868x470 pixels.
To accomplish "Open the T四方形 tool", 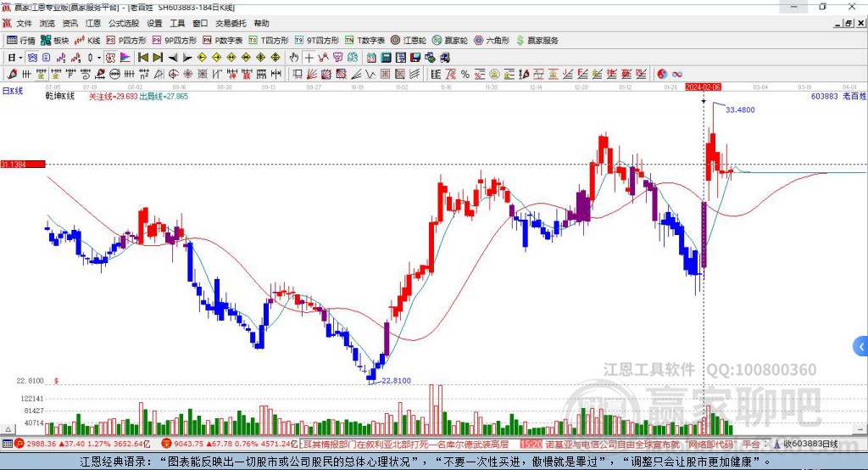I will [x=269, y=41].
